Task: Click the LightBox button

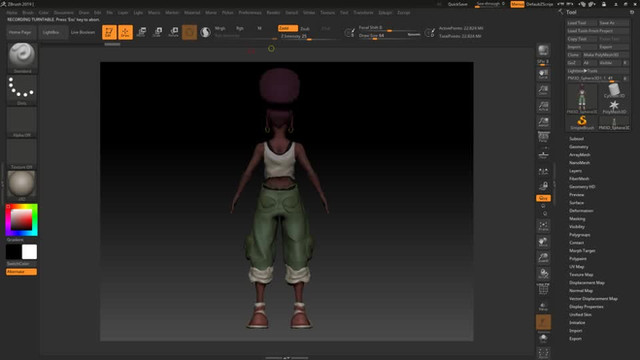Action: [51, 32]
